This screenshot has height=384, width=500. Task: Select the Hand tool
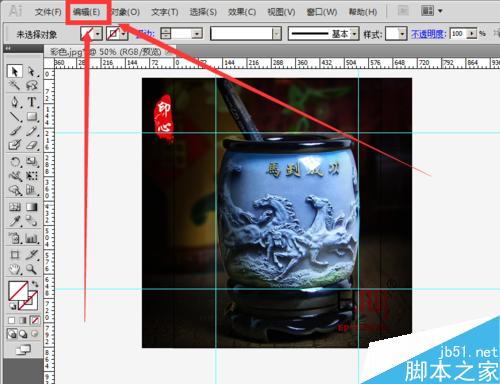coord(15,269)
